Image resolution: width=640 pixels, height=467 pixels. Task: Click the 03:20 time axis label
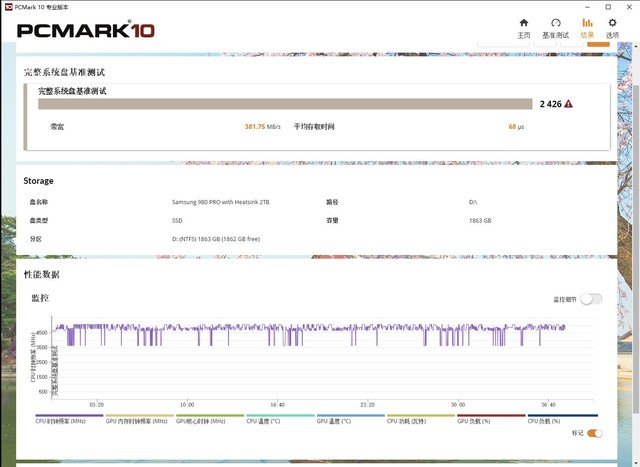click(x=97, y=405)
